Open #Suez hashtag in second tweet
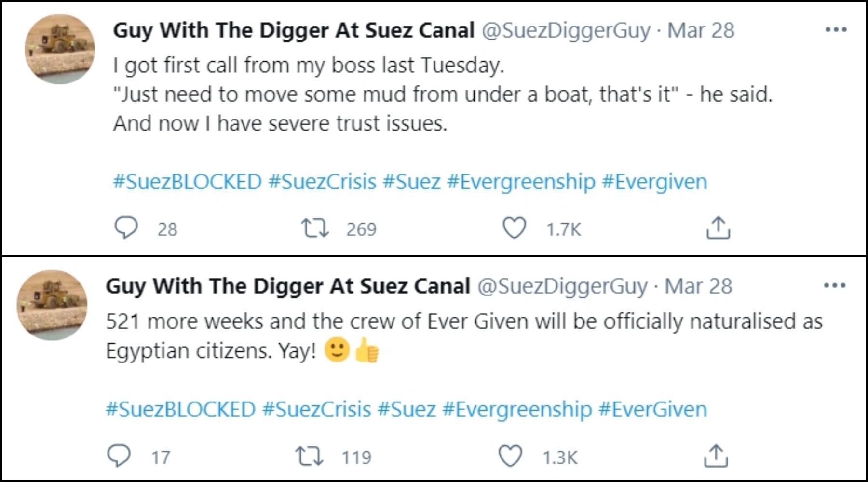The height and width of the screenshot is (482, 868). [x=407, y=410]
